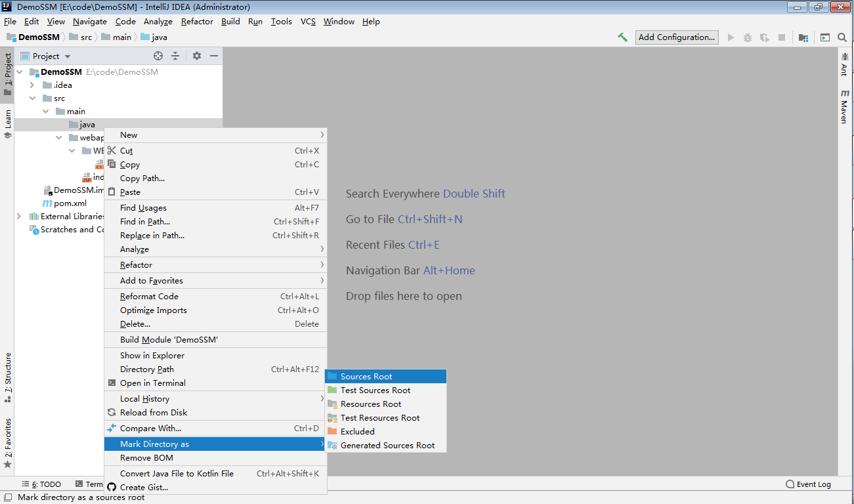Click the Search Everywhere magnifier icon
The height and width of the screenshot is (504, 854).
point(842,37)
